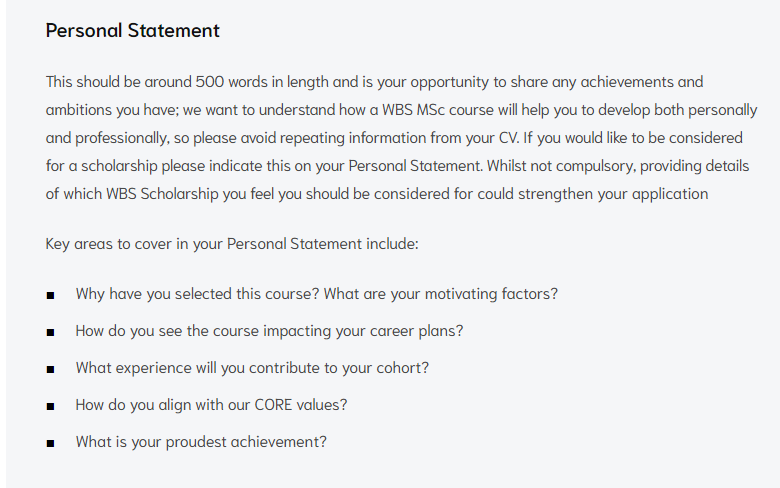Click the word 'CORE' in the bullet list

click(x=273, y=405)
